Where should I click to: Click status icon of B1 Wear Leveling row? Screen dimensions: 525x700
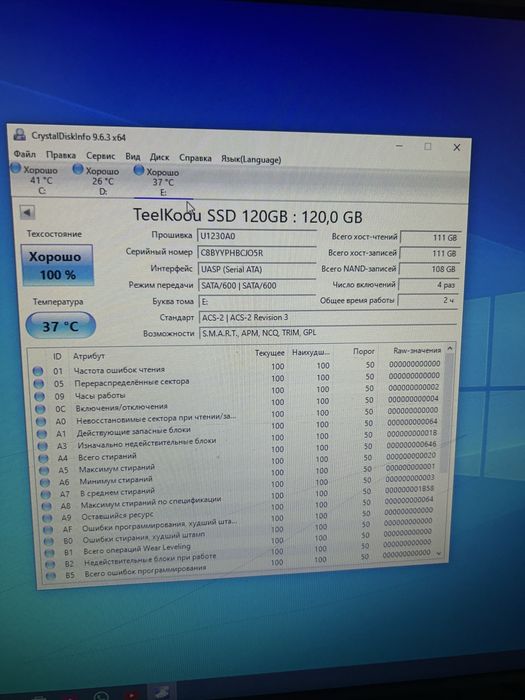tap(50, 553)
